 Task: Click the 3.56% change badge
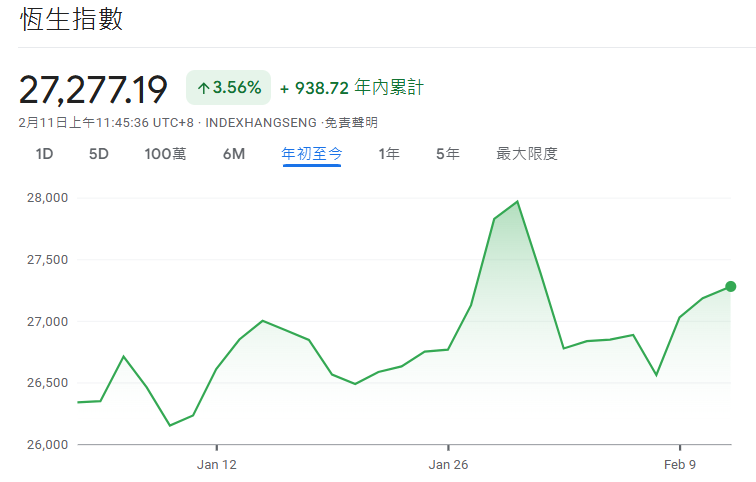(229, 88)
